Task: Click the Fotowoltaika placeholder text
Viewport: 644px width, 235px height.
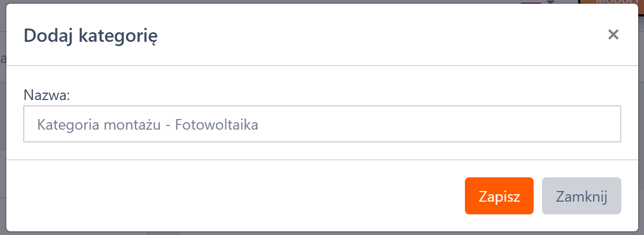Action: [217, 125]
